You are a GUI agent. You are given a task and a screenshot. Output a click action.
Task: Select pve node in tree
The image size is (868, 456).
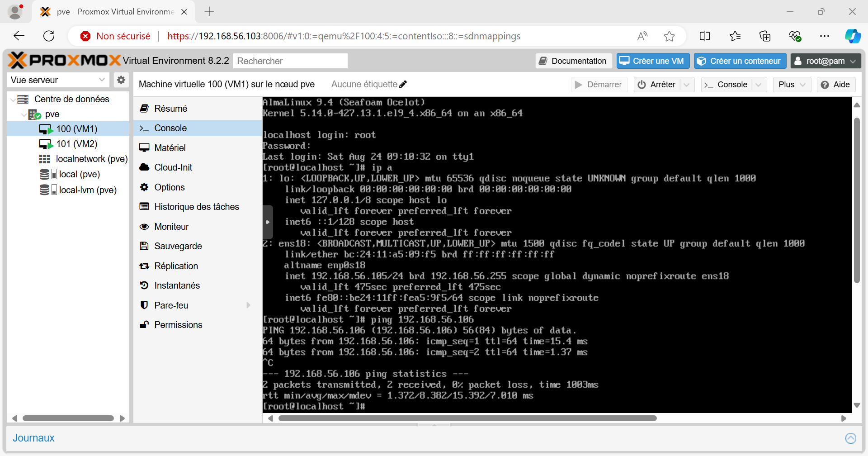[52, 114]
